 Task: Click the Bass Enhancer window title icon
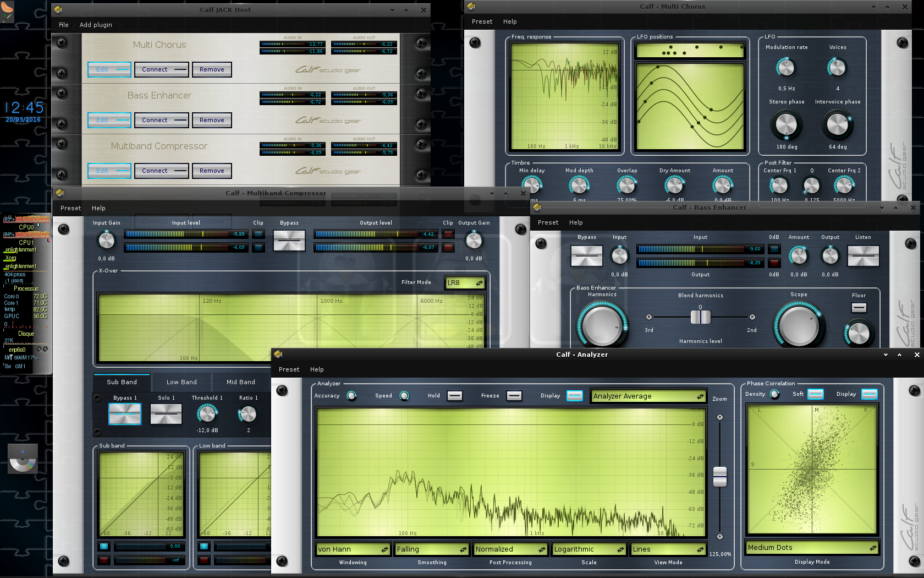pyautogui.click(x=537, y=207)
